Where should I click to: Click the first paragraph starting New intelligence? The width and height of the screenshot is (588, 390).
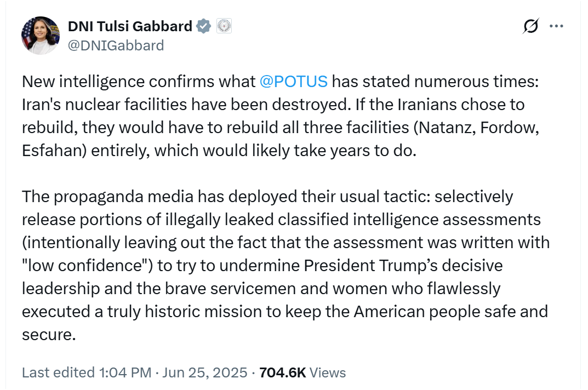(x=281, y=116)
